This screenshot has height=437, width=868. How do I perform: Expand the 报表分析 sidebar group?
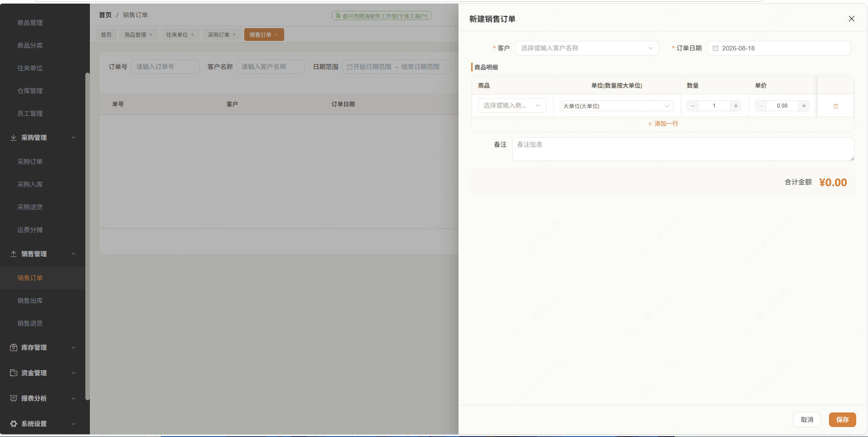coord(43,398)
